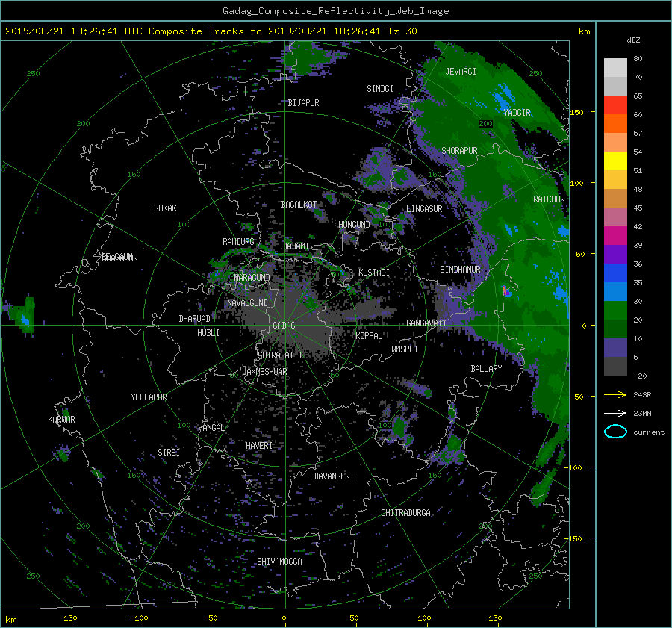This screenshot has height=628, width=672.
Task: Click the pink storm cell core near Sindhanur
Action: [x=507, y=291]
